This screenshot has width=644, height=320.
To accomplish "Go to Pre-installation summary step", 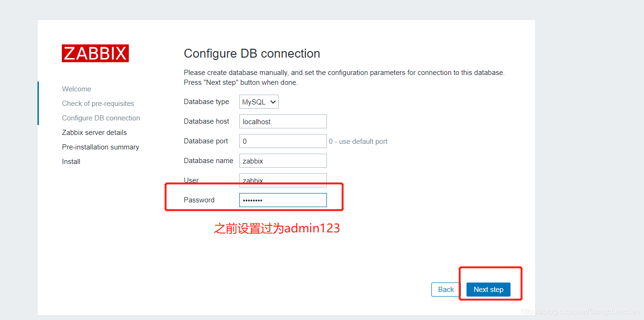I will [100, 147].
